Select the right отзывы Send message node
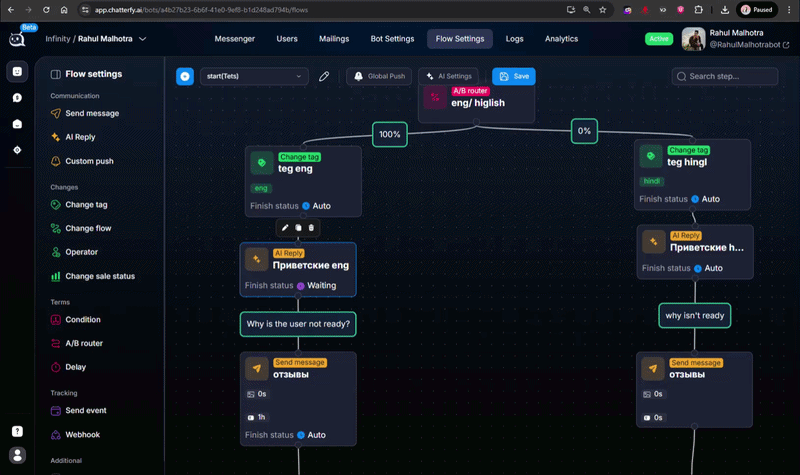Image resolution: width=800 pixels, height=475 pixels. pos(694,390)
